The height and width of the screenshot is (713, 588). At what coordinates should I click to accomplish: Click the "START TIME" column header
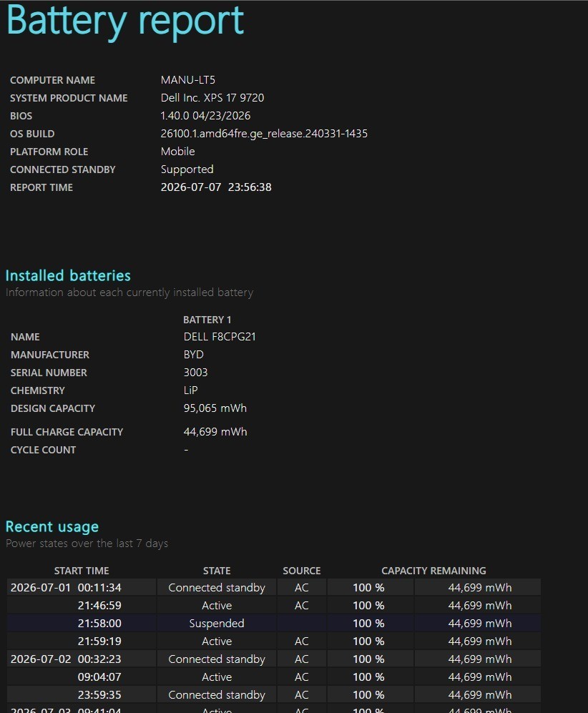point(82,571)
